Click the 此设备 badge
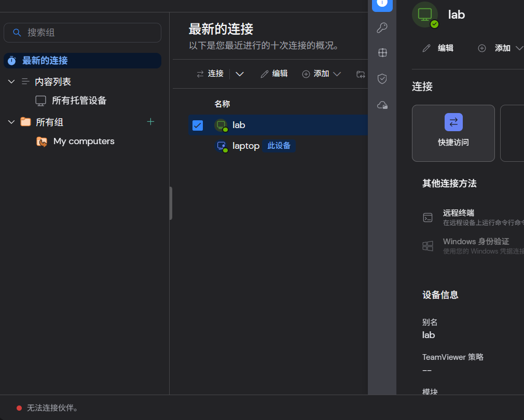Screen dimensions: 524x420 [x=279, y=146]
